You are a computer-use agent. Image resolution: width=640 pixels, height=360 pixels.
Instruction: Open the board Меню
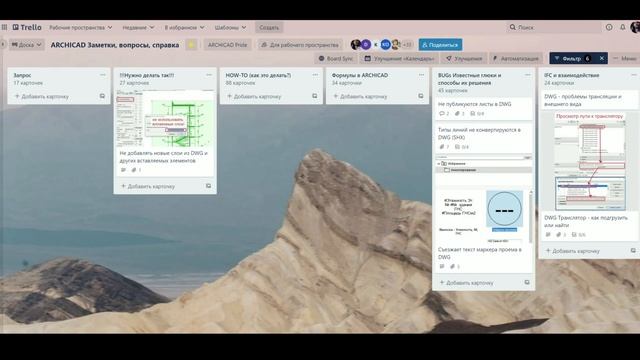coord(625,58)
